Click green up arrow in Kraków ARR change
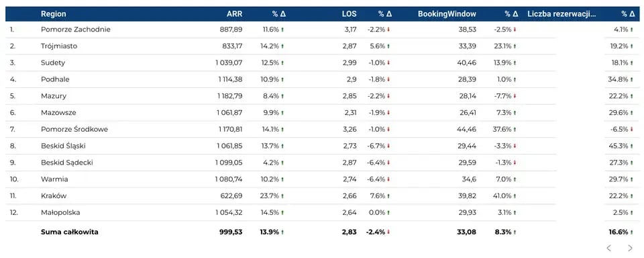The width and height of the screenshot is (644, 258). click(x=282, y=196)
